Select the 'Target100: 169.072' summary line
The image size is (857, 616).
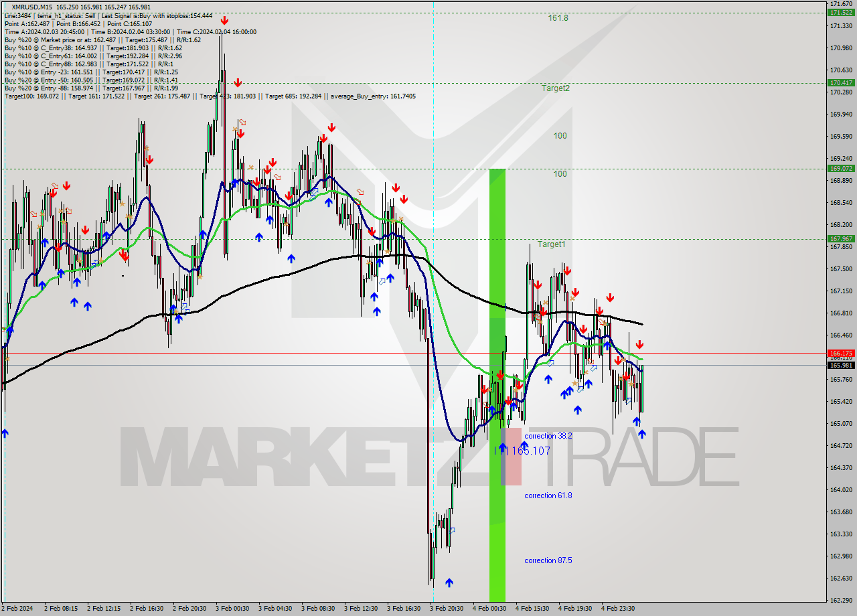[210, 96]
